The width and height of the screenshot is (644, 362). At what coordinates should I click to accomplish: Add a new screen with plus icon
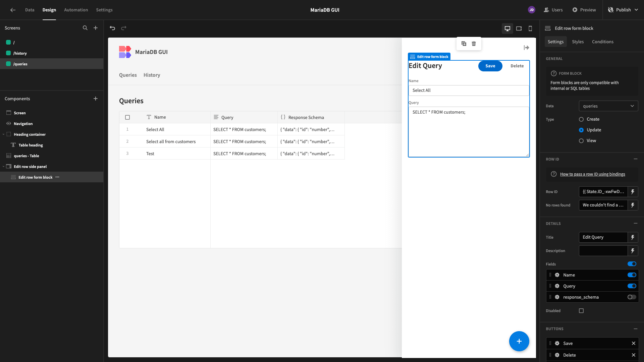click(x=96, y=28)
